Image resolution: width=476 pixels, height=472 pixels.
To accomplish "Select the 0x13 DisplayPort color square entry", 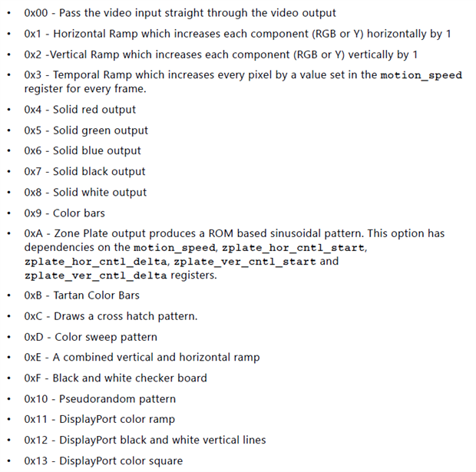I will pyautogui.click(x=104, y=461).
